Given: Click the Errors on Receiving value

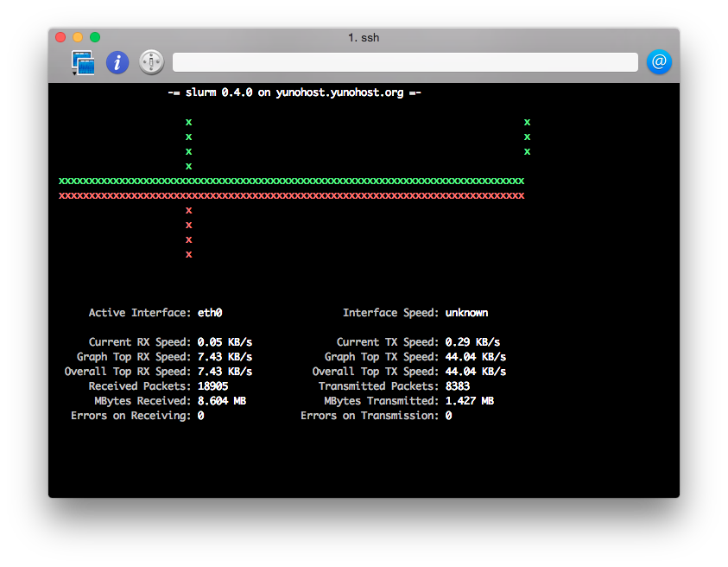Looking at the screenshot, I should pos(200,416).
